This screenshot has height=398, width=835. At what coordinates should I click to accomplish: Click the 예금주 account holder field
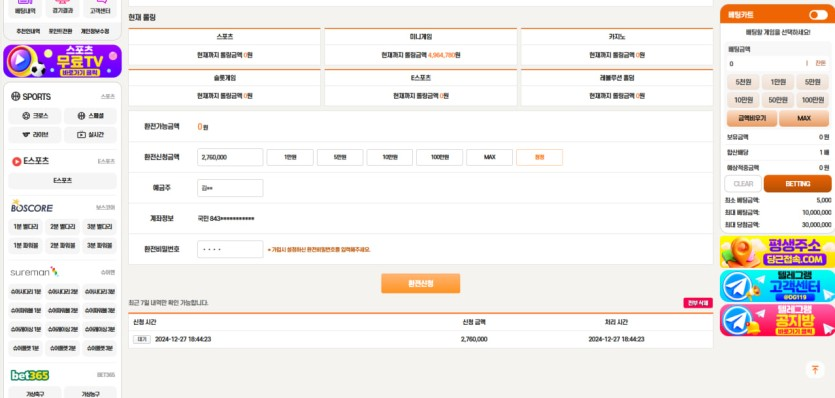point(230,188)
